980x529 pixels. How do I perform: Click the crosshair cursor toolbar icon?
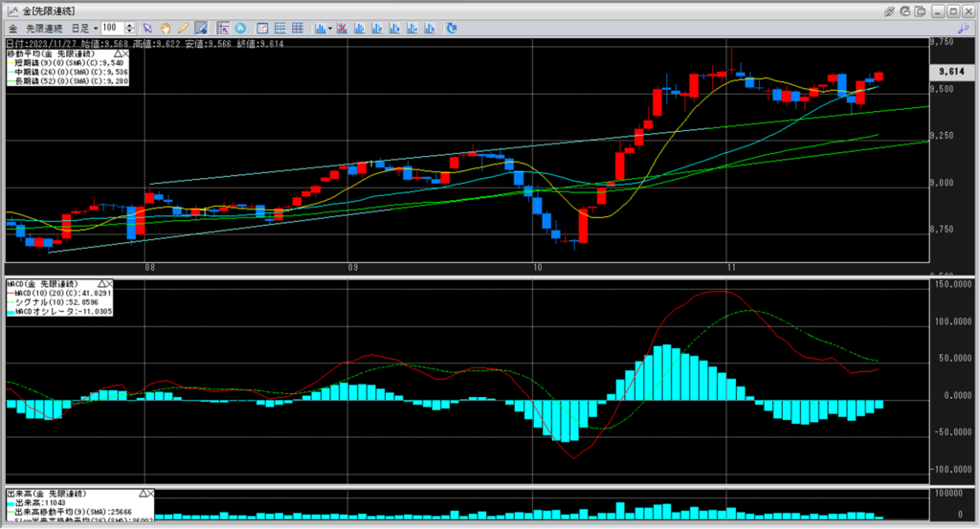tap(223, 28)
